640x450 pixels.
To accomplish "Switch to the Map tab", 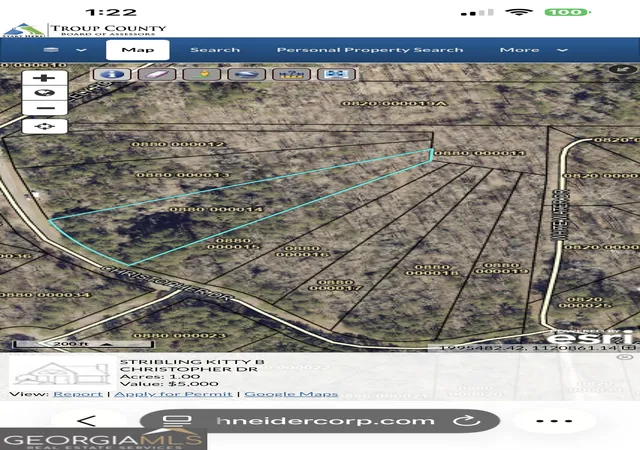I will 138,50.
